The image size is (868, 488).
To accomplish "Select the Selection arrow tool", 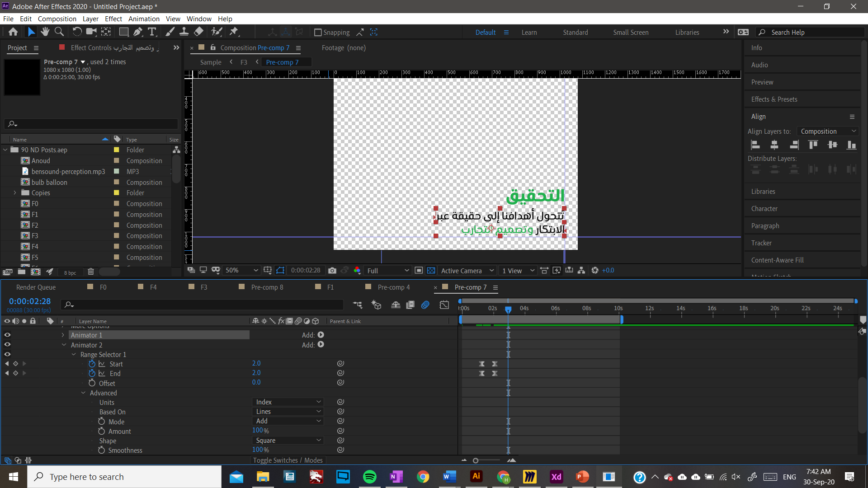I will tap(31, 32).
